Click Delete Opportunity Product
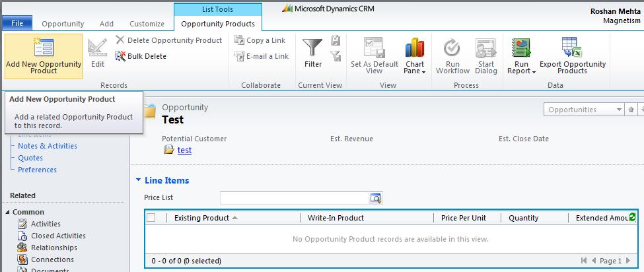This screenshot has width=644, height=272. coord(169,40)
